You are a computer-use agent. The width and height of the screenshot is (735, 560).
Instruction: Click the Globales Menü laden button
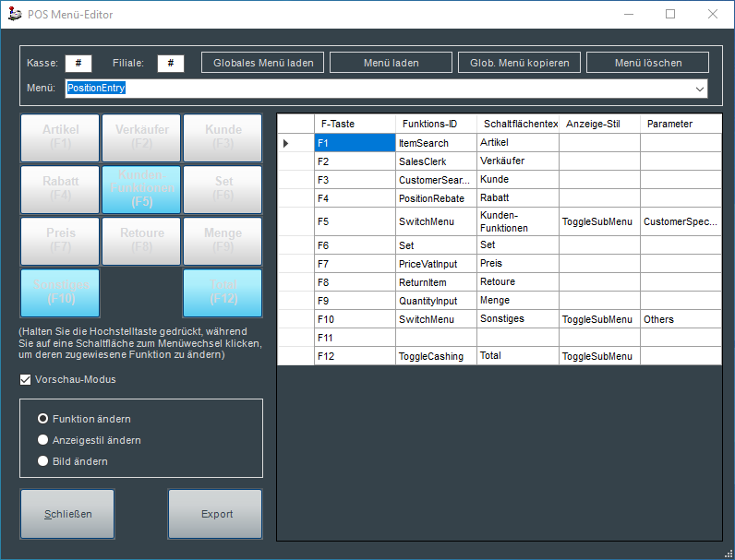(x=263, y=63)
